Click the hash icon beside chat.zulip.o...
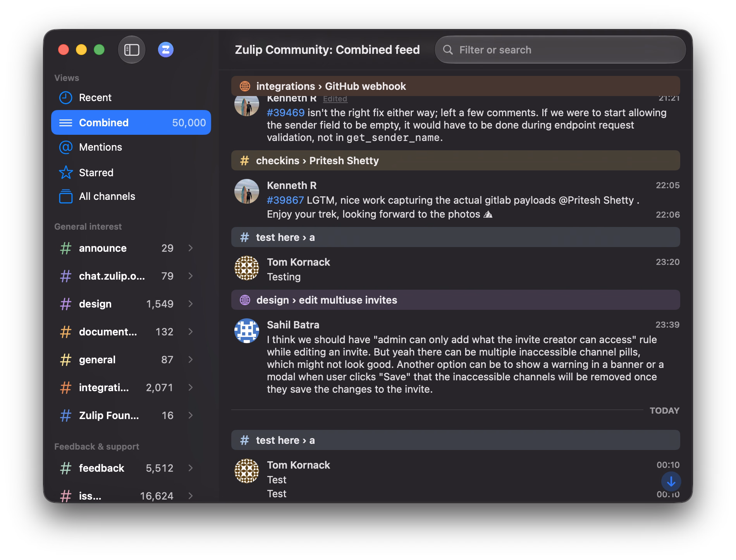Image resolution: width=736 pixels, height=560 pixels. click(66, 276)
